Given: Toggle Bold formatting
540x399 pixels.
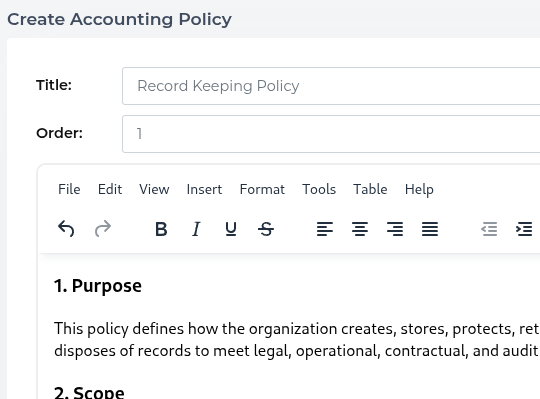Looking at the screenshot, I should (161, 229).
